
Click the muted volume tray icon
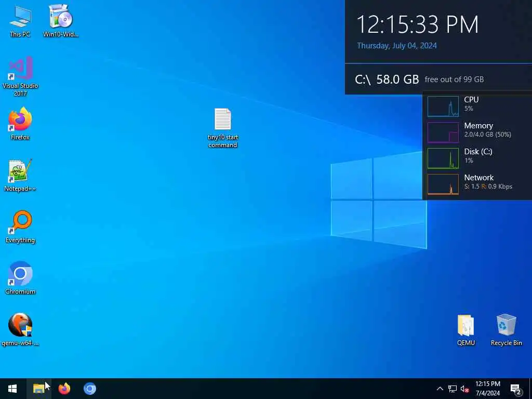pos(465,389)
